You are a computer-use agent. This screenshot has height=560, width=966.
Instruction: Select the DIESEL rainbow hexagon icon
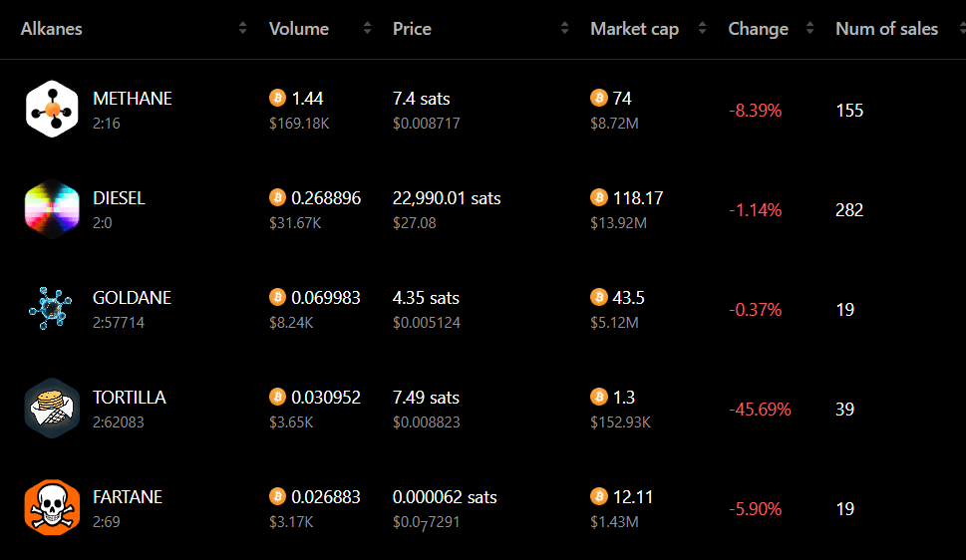[53, 209]
